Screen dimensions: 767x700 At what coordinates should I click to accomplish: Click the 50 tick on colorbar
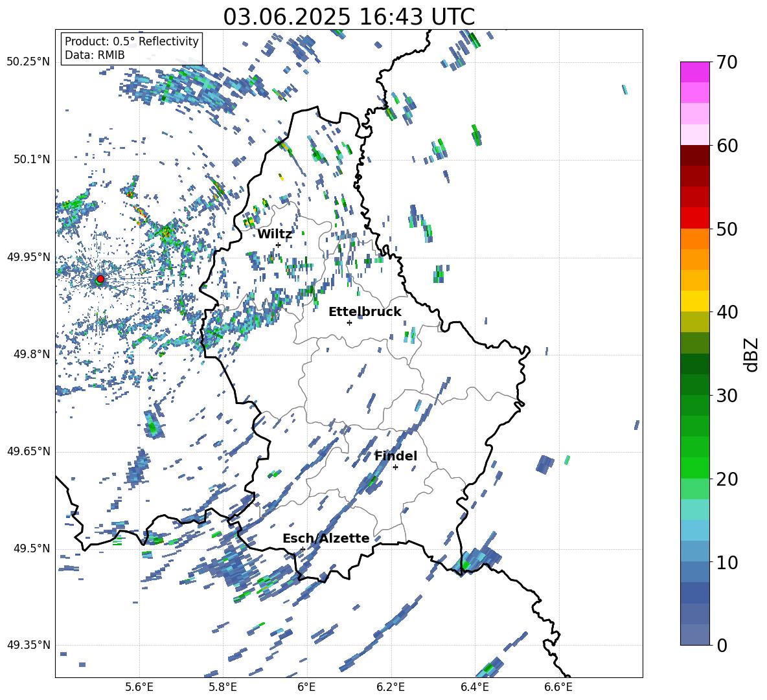[x=727, y=229]
